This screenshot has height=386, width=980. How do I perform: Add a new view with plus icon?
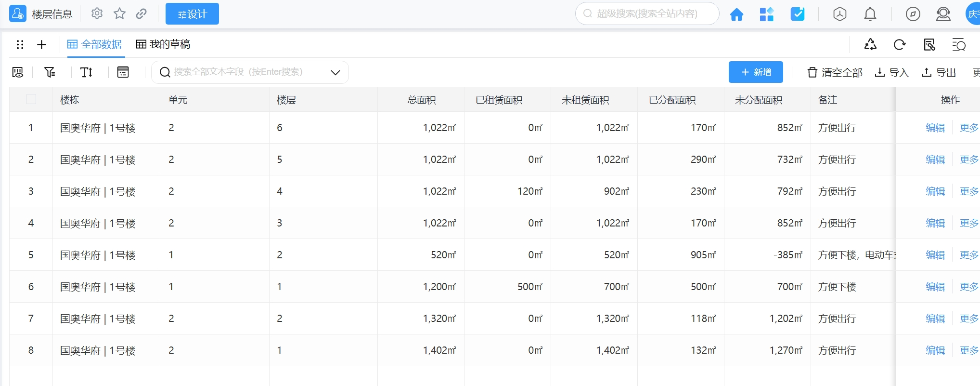point(42,45)
